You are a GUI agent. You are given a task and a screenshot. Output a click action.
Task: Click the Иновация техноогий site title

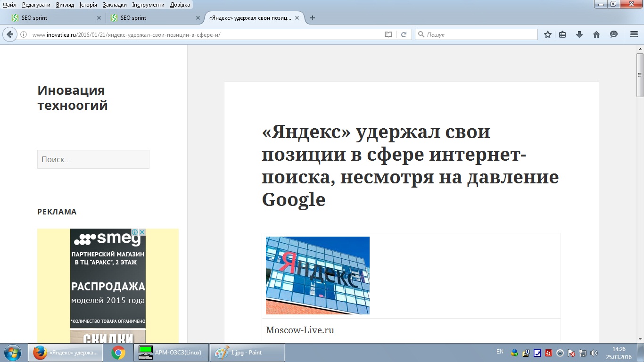coord(73,98)
